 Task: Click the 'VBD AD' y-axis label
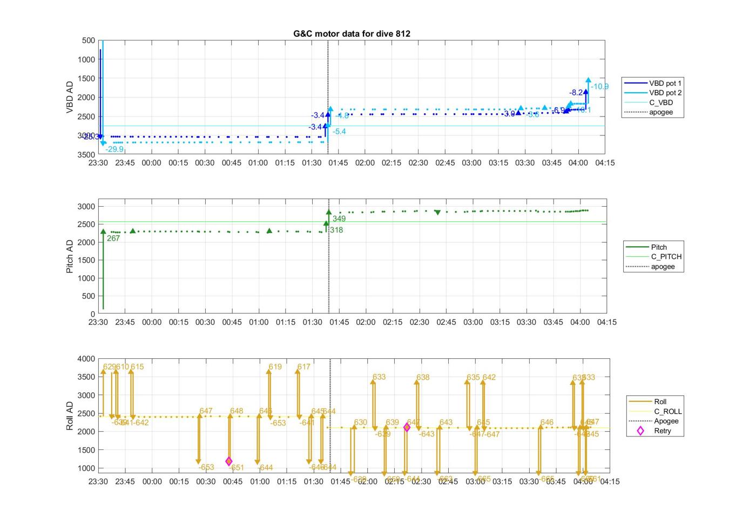tap(70, 97)
